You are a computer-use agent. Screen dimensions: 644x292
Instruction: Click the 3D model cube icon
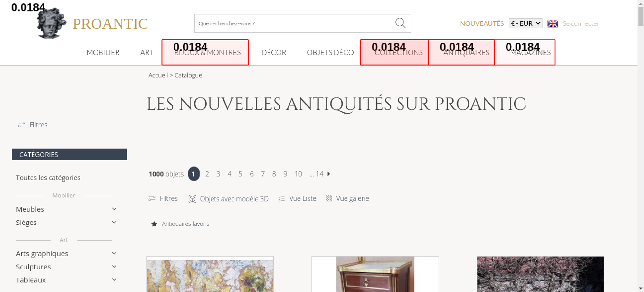point(192,199)
